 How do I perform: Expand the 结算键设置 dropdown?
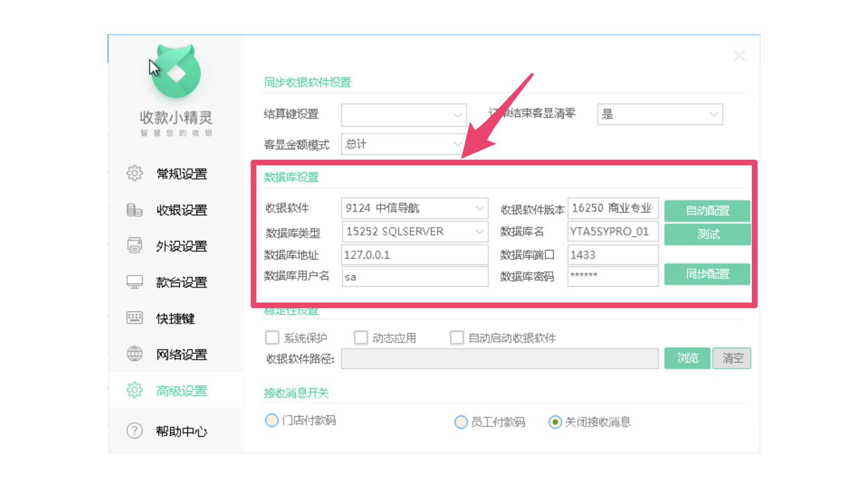coord(404,115)
